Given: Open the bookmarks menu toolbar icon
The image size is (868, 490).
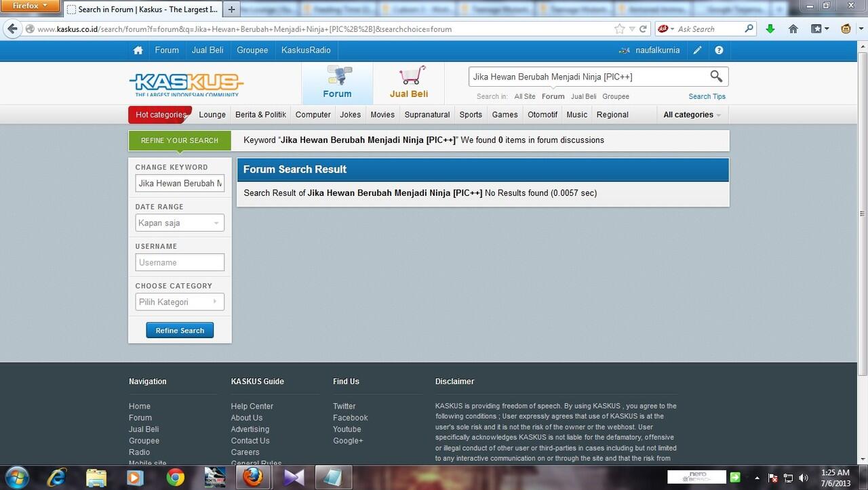Looking at the screenshot, I should coord(820,28).
